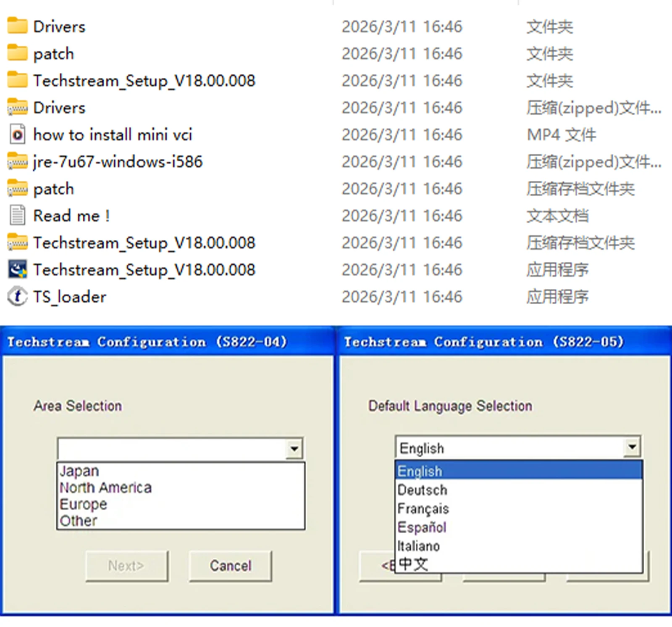Select the Read me ! text document icon
672x627 pixels.
tap(17, 215)
